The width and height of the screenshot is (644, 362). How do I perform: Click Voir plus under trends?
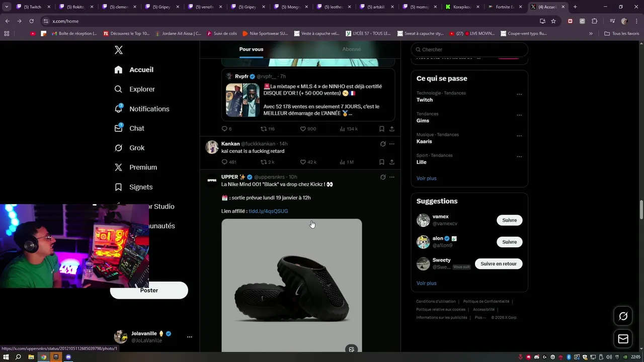(x=426, y=178)
